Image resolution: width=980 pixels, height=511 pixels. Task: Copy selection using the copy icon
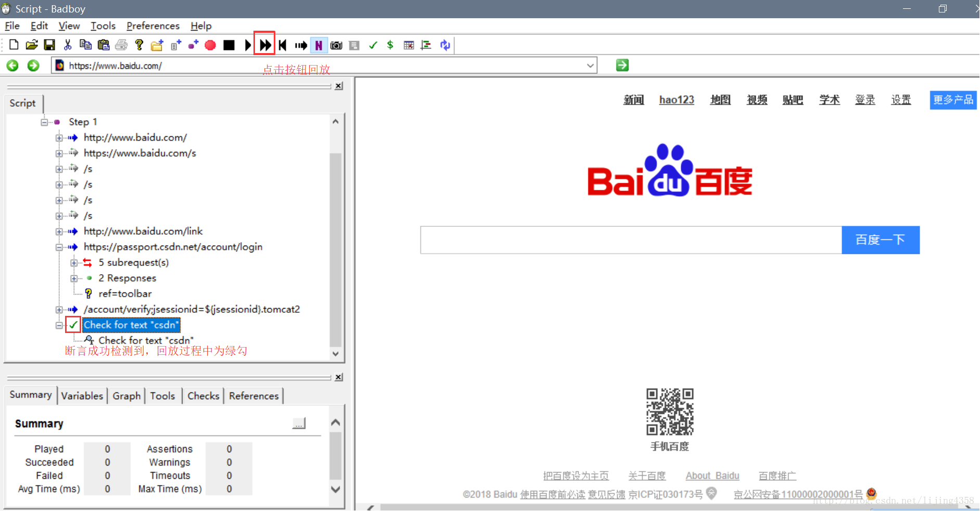[x=85, y=45]
